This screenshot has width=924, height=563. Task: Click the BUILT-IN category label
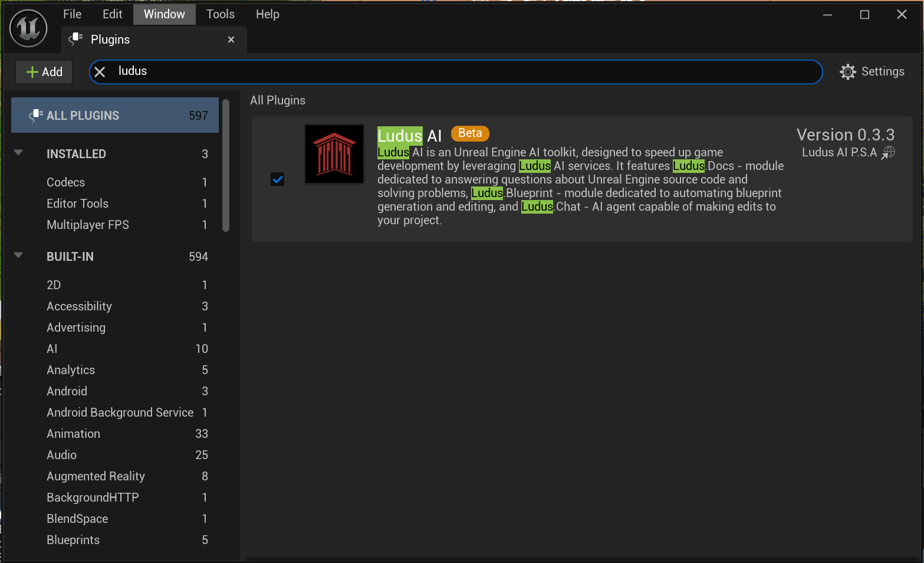click(x=70, y=257)
